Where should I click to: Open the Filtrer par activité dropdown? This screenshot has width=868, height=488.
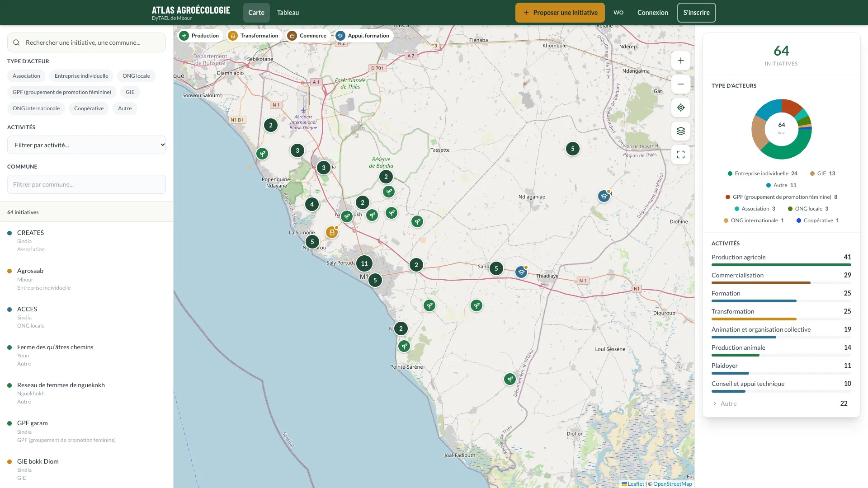tap(86, 145)
